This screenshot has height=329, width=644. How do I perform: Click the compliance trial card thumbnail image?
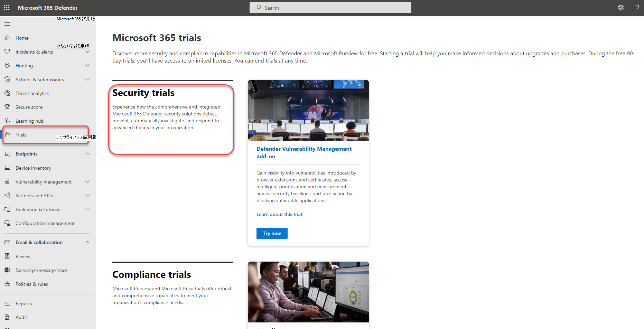308,292
